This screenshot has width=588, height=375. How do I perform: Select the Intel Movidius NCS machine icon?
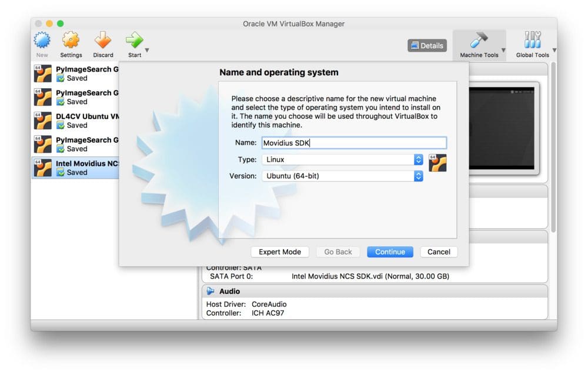tap(42, 167)
